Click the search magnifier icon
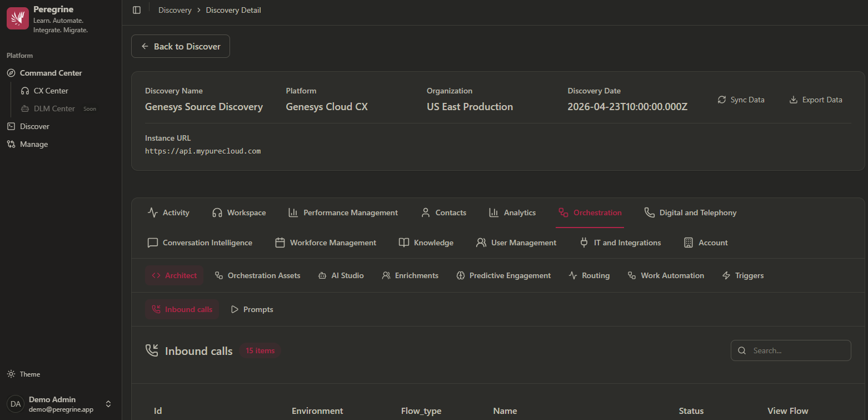The image size is (868, 420). click(x=742, y=350)
